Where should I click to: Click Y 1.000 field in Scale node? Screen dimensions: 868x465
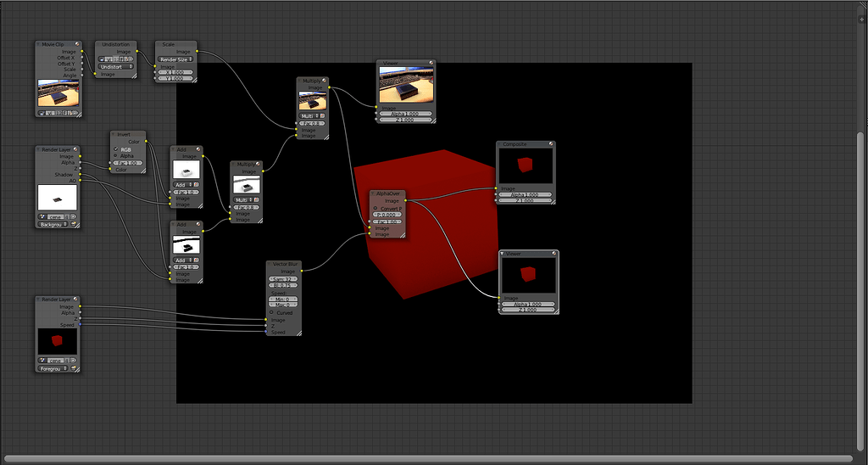point(175,78)
